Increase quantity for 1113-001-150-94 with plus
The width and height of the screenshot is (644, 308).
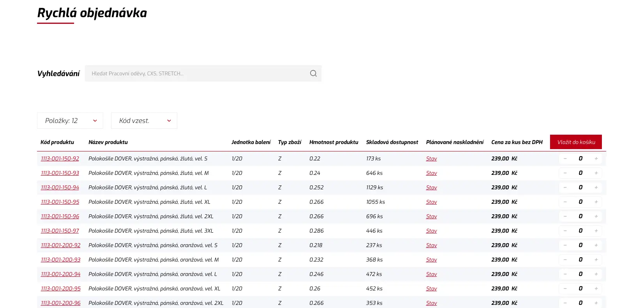[x=596, y=187]
